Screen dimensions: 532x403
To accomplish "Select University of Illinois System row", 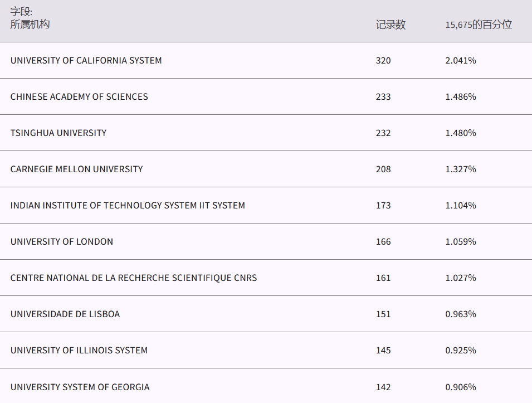I will tap(79, 350).
